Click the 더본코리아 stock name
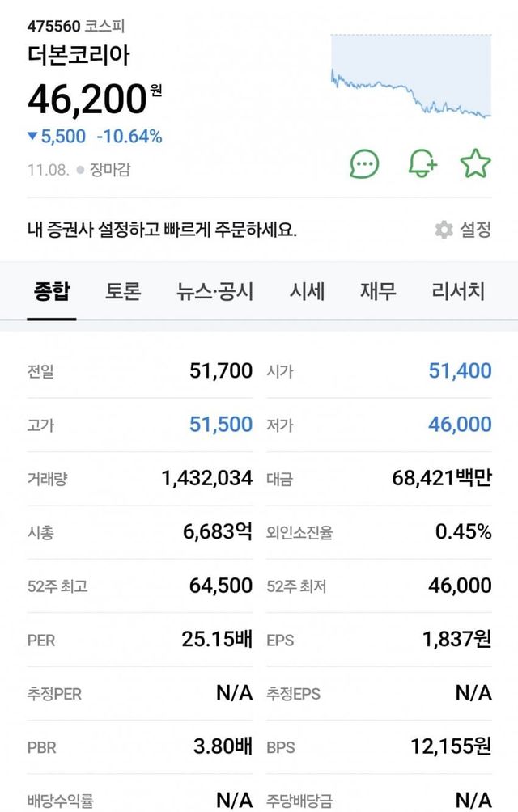Viewport: 518px width, 812px height. click(79, 55)
